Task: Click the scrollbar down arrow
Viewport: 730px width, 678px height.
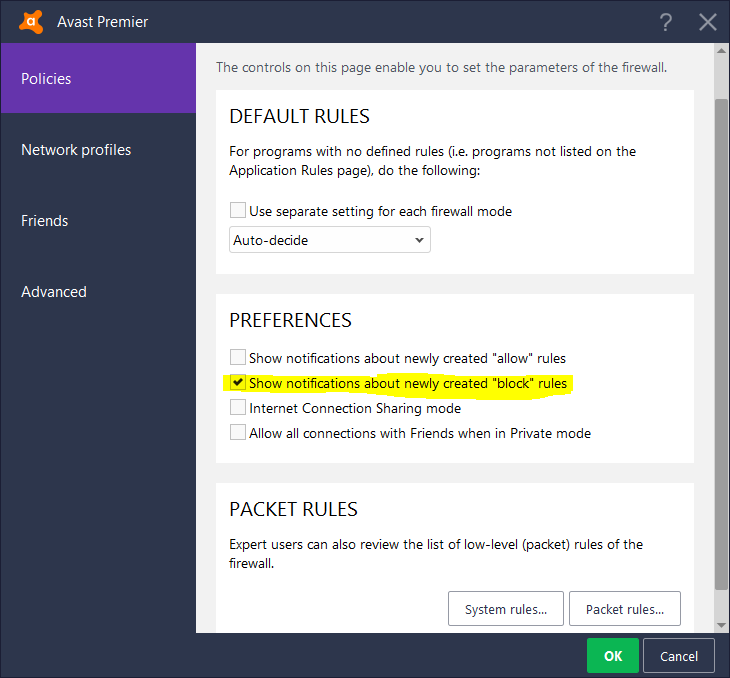Action: [x=722, y=624]
